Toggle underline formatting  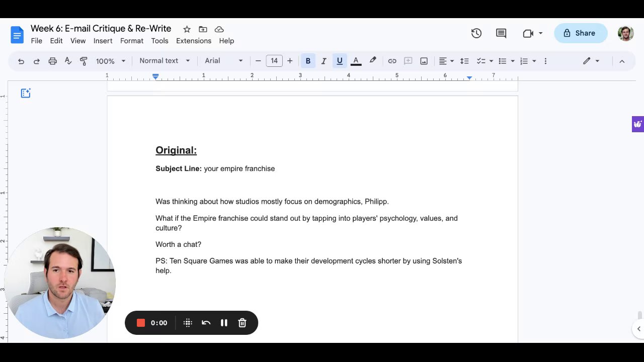[x=340, y=61]
